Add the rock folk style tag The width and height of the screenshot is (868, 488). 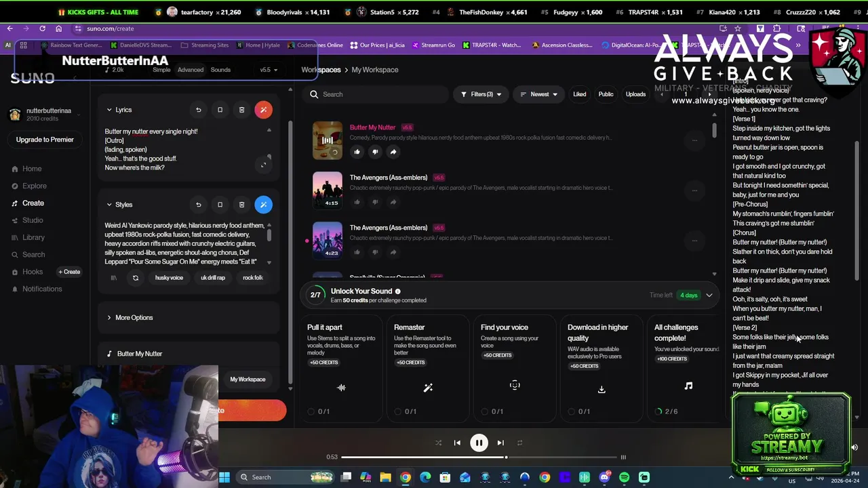tap(253, 278)
